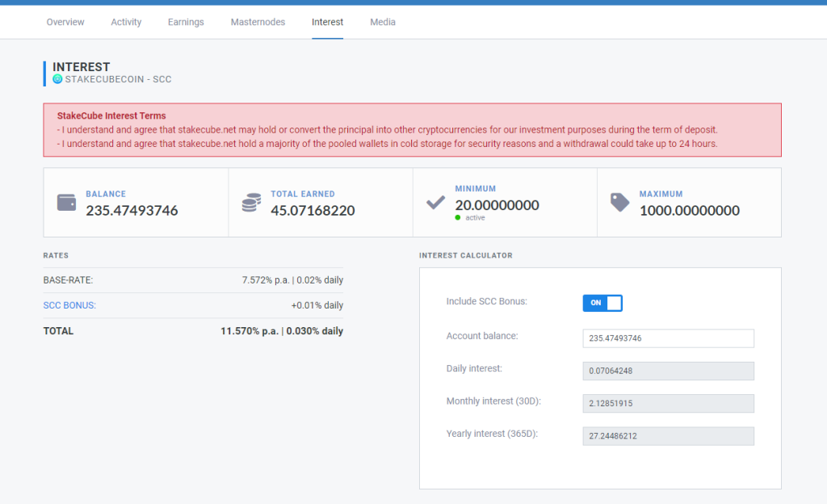
Task: Click the 'TOTAL EARNED' card label
Action: (x=303, y=194)
